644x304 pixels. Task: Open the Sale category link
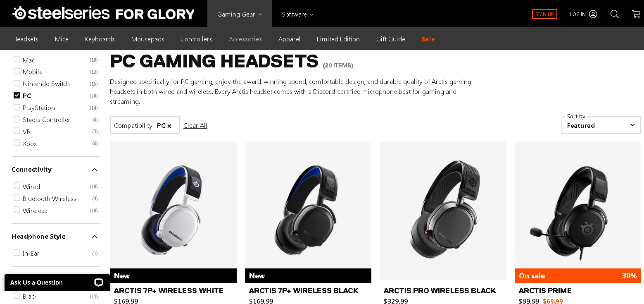coord(428,39)
